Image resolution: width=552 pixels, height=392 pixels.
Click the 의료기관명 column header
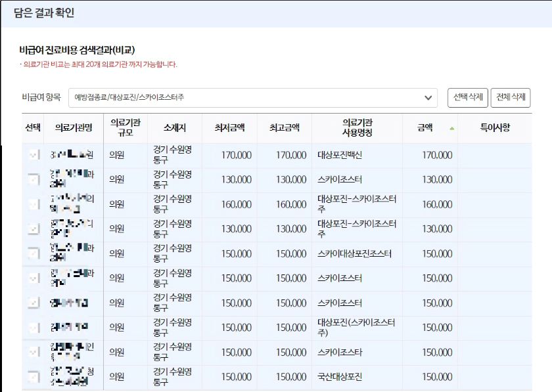click(74, 128)
